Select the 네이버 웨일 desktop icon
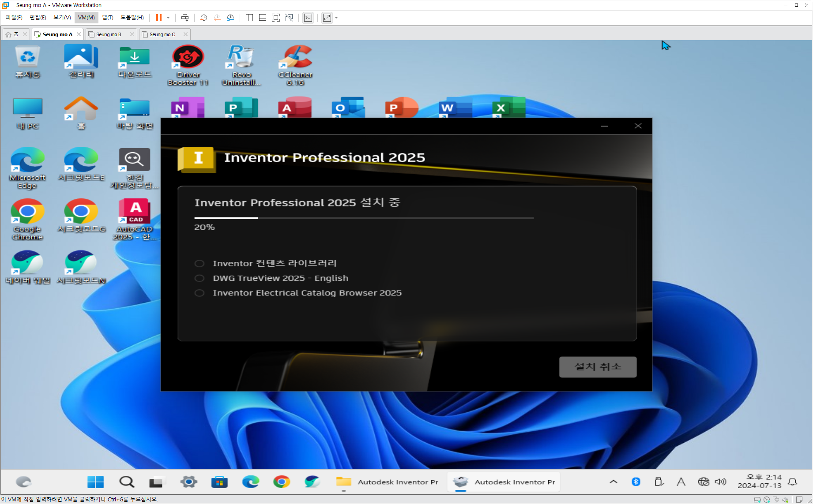The height and width of the screenshot is (504, 813). point(27,267)
